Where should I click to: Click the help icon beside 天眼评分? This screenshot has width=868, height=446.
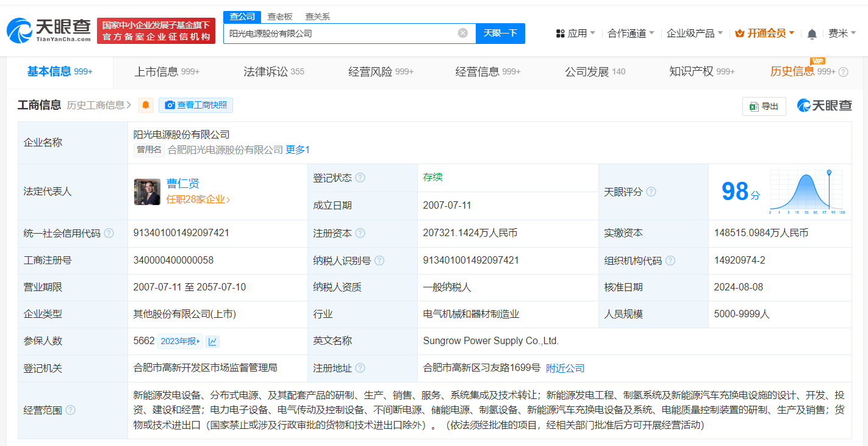point(651,192)
